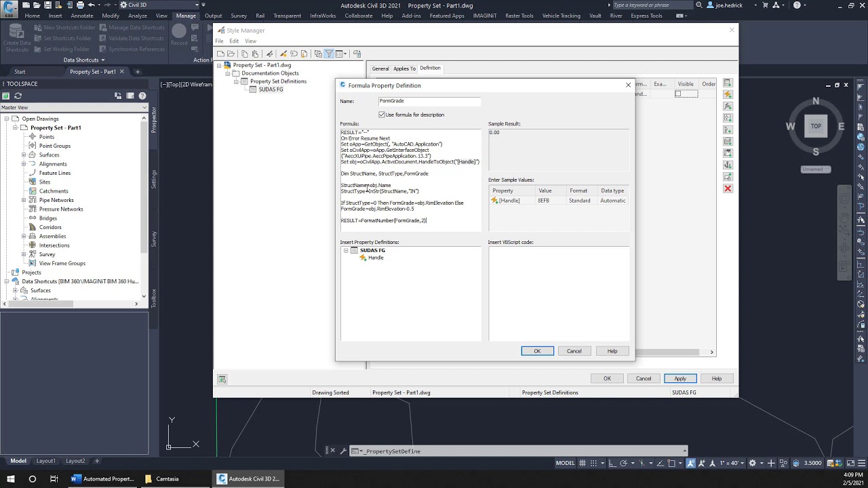
Task: Expand the Data Shortcuts ribbon panel dropdown
Action: click(84, 60)
